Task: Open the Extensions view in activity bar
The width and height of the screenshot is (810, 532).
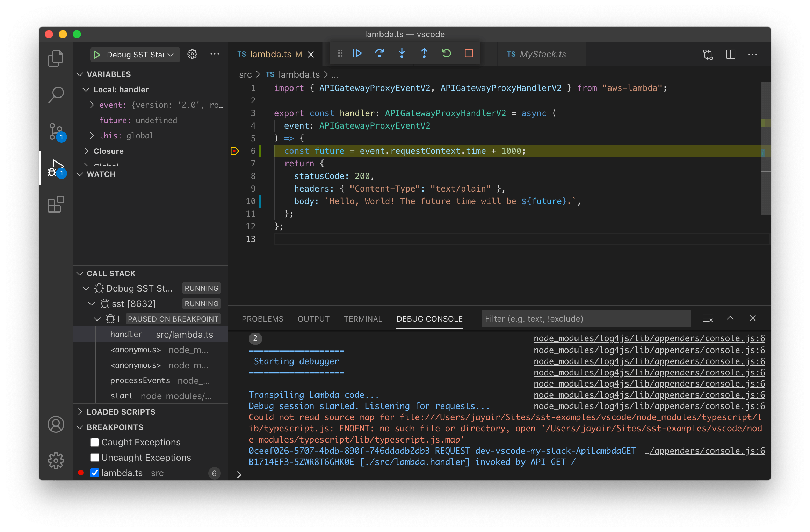Action: pyautogui.click(x=56, y=204)
